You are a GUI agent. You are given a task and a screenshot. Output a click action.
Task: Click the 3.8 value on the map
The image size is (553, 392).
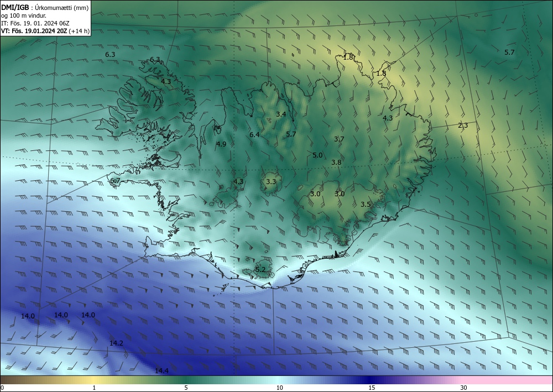point(336,163)
